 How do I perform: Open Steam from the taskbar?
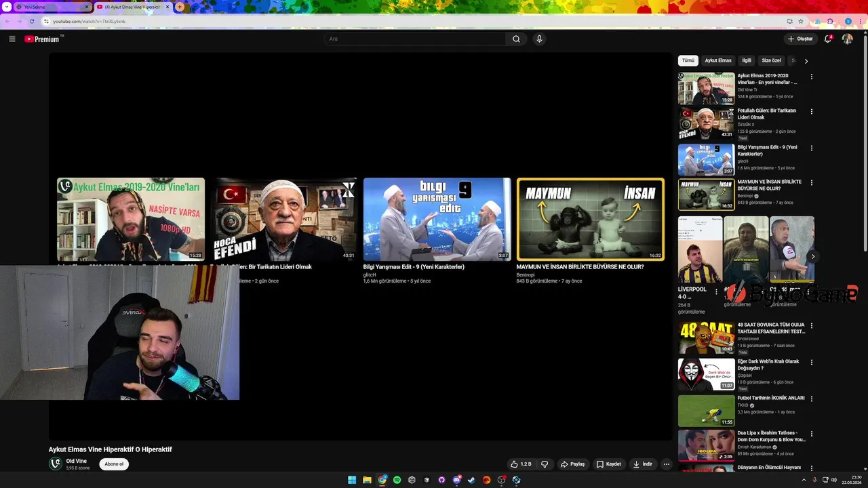click(x=471, y=480)
